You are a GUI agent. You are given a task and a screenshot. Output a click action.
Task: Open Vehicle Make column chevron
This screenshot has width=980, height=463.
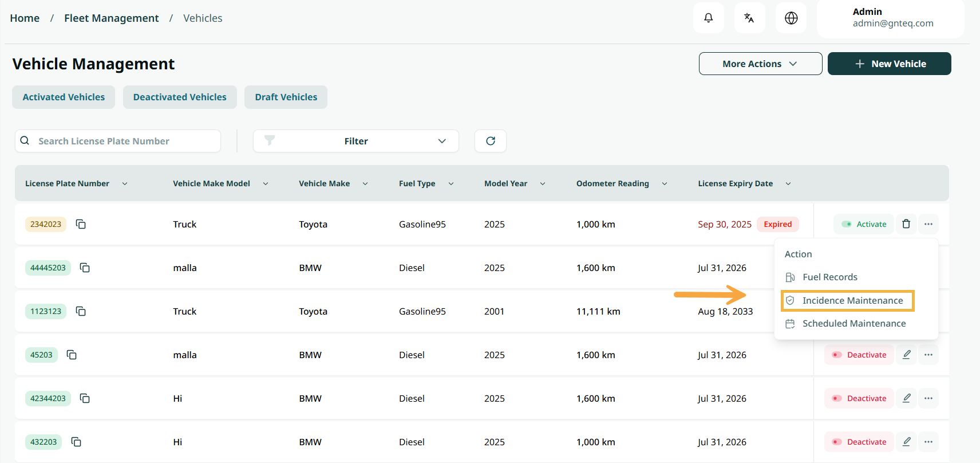coord(365,183)
